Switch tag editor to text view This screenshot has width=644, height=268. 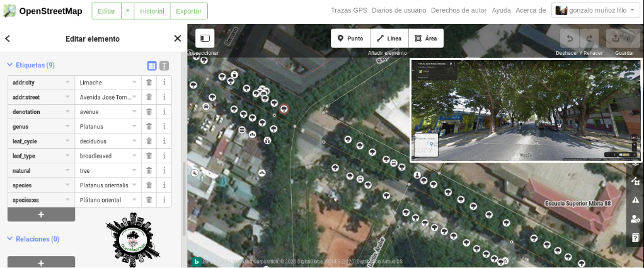click(x=164, y=66)
